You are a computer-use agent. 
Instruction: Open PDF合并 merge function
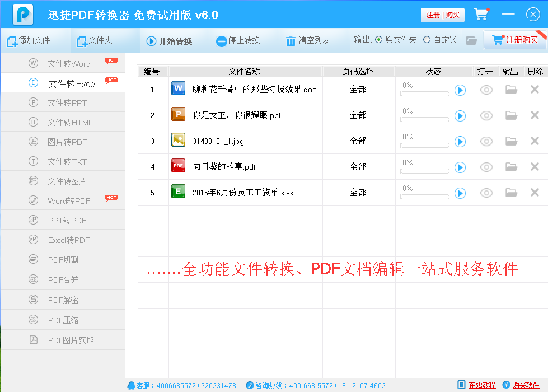click(63, 279)
